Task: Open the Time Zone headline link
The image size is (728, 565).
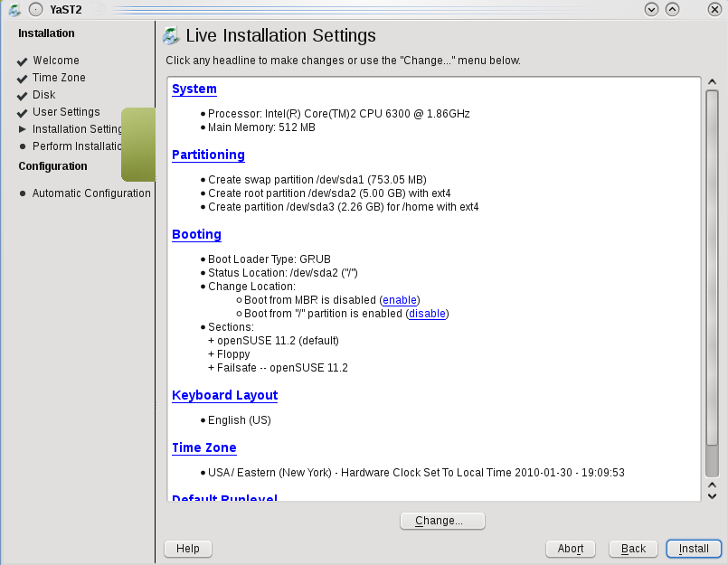Action: [x=203, y=447]
